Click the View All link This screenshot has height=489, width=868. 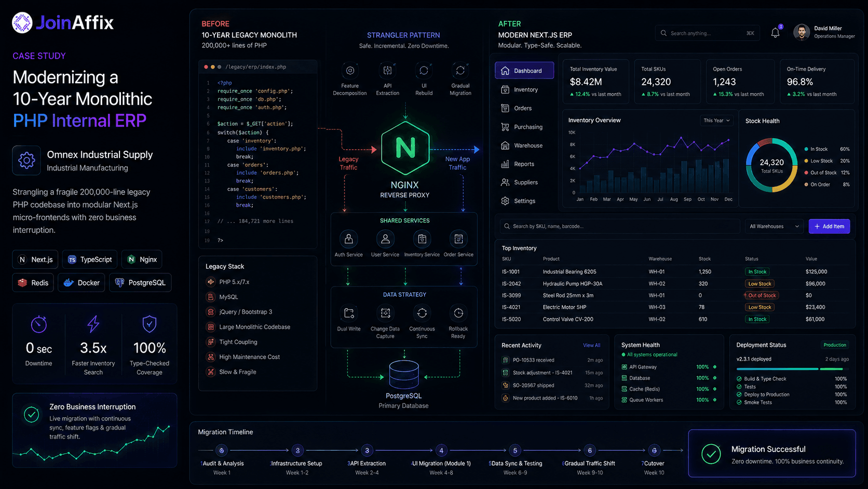[x=591, y=345]
